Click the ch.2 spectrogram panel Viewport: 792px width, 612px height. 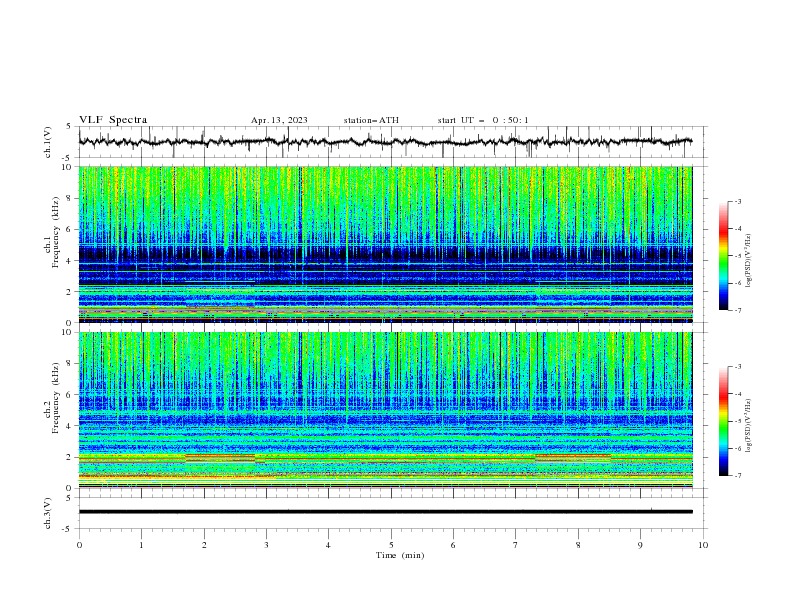pos(385,410)
